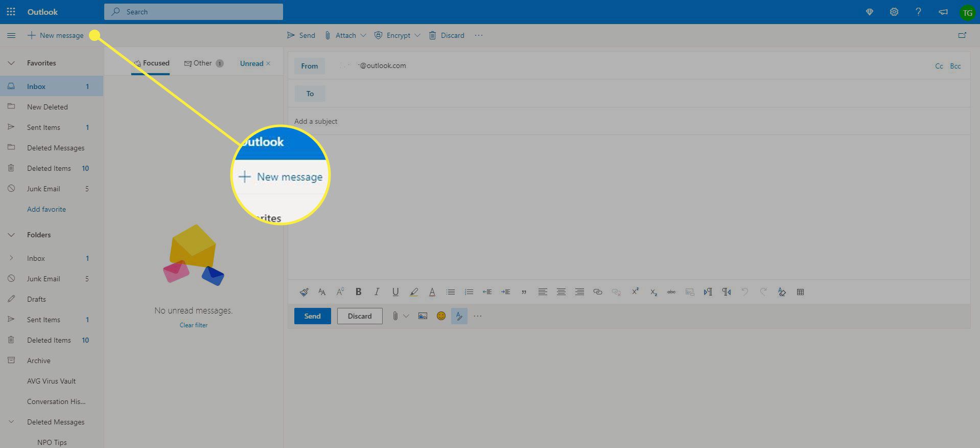This screenshot has width=980, height=448.
Task: Open the premium diamond icon
Action: [x=870, y=12]
